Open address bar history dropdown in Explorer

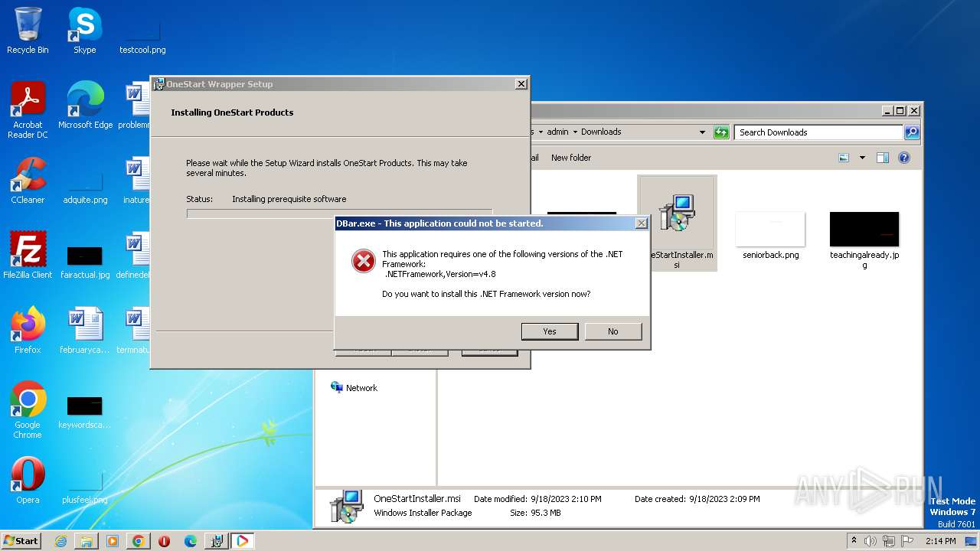[x=702, y=132]
